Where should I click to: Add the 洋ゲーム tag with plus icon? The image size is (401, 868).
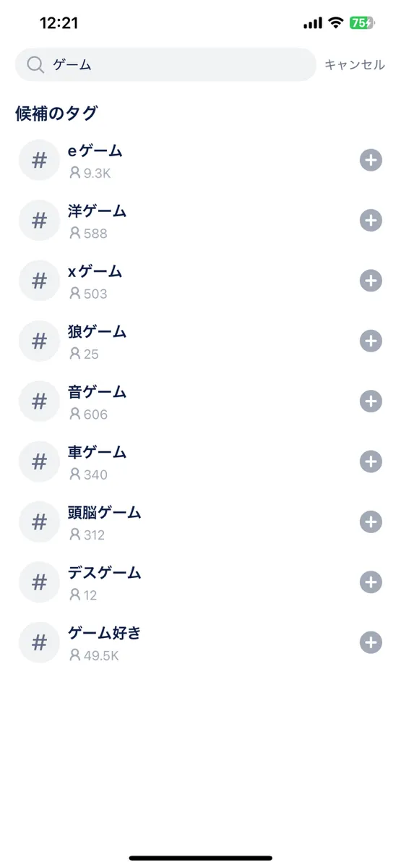(371, 220)
